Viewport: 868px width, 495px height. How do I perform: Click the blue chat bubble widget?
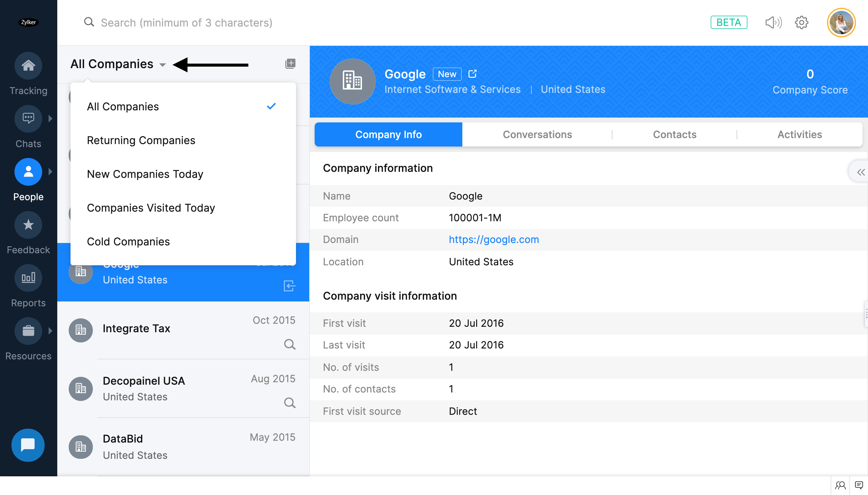28,445
